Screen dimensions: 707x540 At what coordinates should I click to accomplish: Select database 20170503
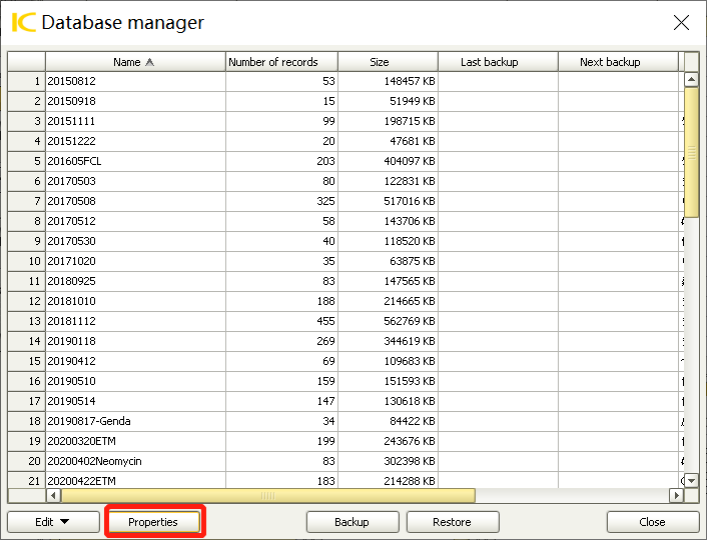[135, 181]
